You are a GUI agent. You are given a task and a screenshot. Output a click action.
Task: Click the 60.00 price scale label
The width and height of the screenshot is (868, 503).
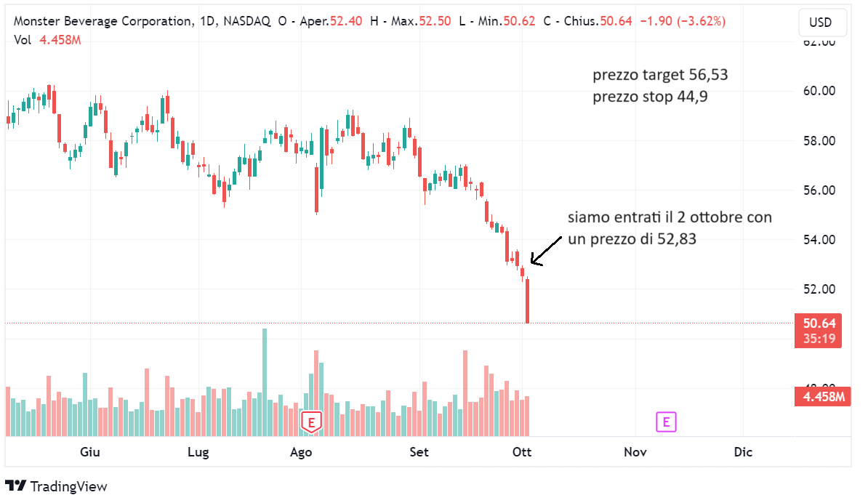click(x=819, y=91)
